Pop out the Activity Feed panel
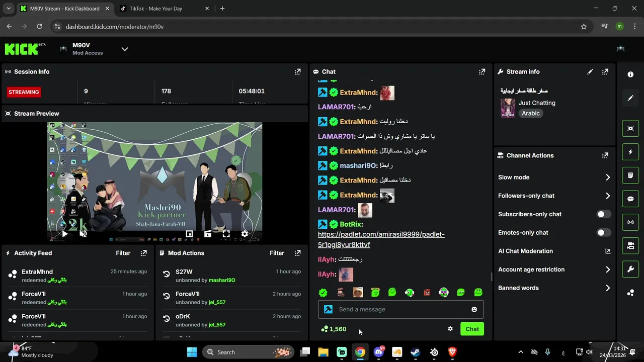 coord(144,253)
